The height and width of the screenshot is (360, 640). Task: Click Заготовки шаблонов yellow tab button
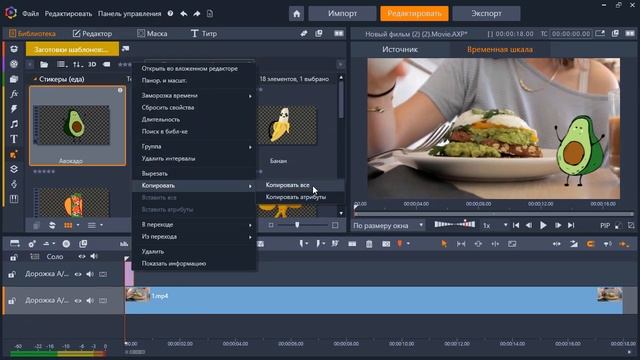tap(72, 49)
